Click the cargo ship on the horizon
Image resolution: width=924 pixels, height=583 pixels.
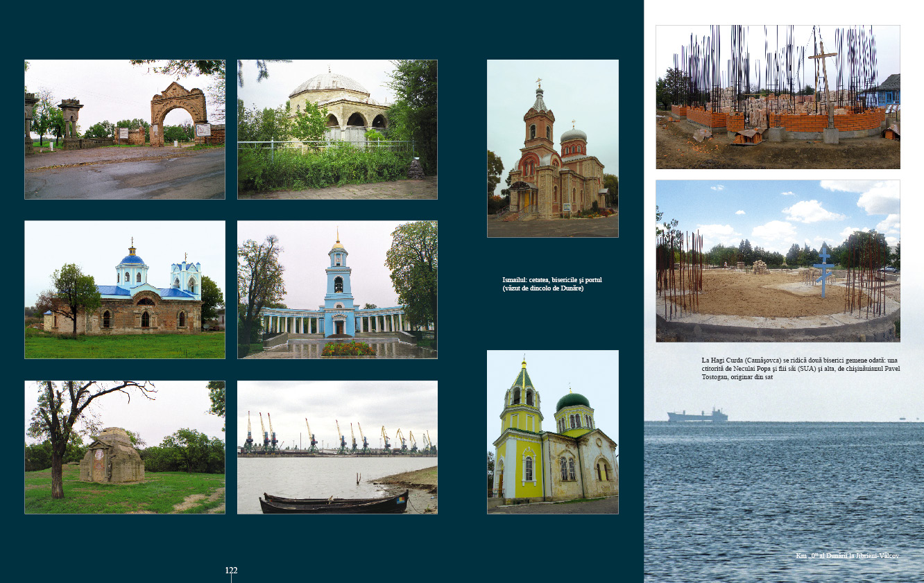point(697,416)
